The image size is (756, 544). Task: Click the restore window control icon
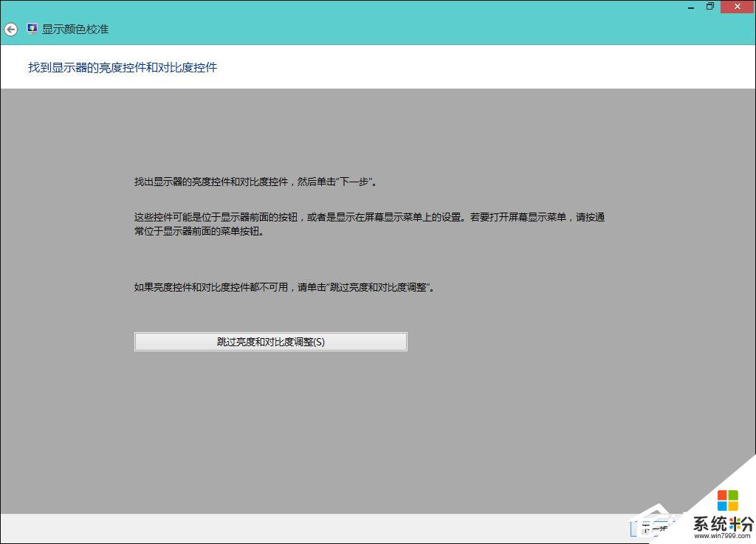pos(710,7)
